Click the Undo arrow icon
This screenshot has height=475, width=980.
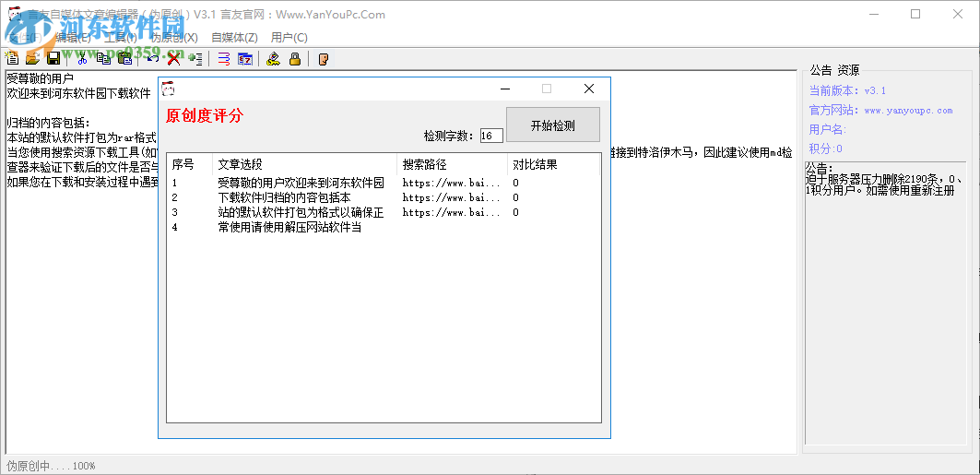[152, 59]
